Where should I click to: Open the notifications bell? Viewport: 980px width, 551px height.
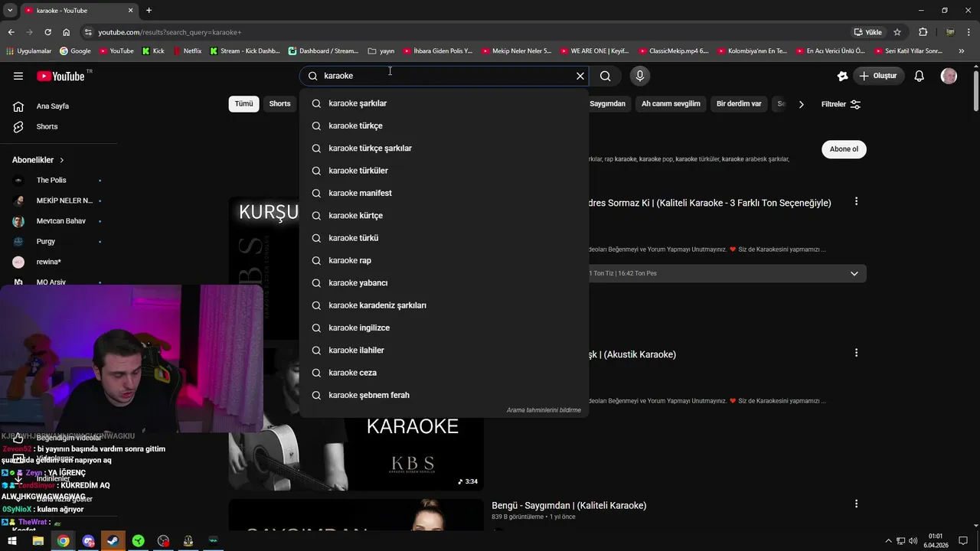(920, 76)
